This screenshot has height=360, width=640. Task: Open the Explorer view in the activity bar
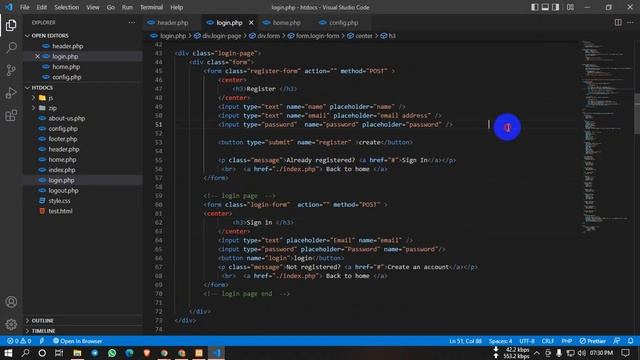(11, 25)
